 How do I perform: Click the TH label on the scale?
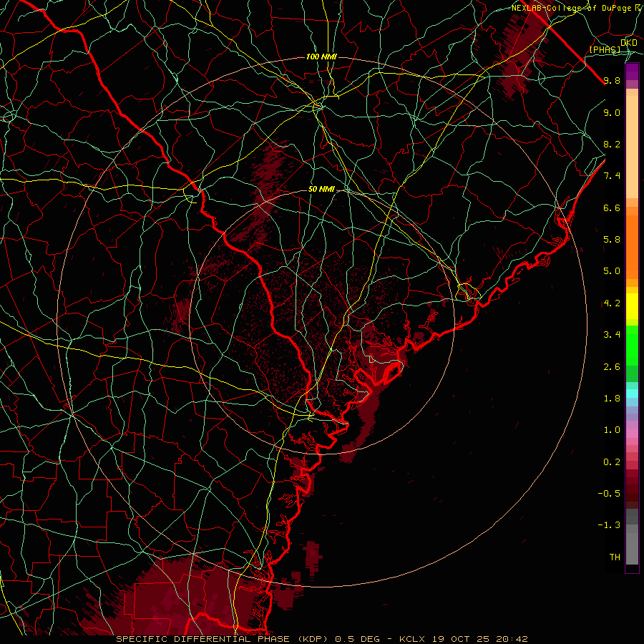[x=615, y=557]
